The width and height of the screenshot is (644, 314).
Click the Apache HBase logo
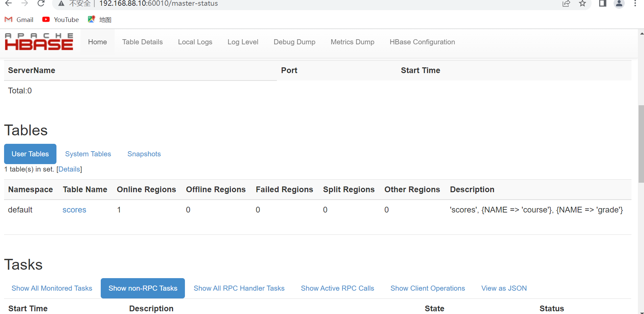[x=39, y=42]
